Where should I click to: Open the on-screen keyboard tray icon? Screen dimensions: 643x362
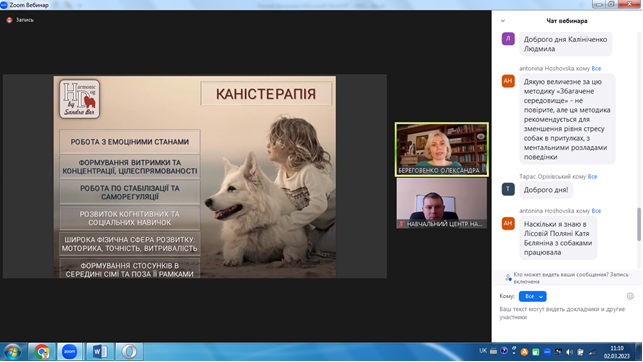click(x=493, y=351)
